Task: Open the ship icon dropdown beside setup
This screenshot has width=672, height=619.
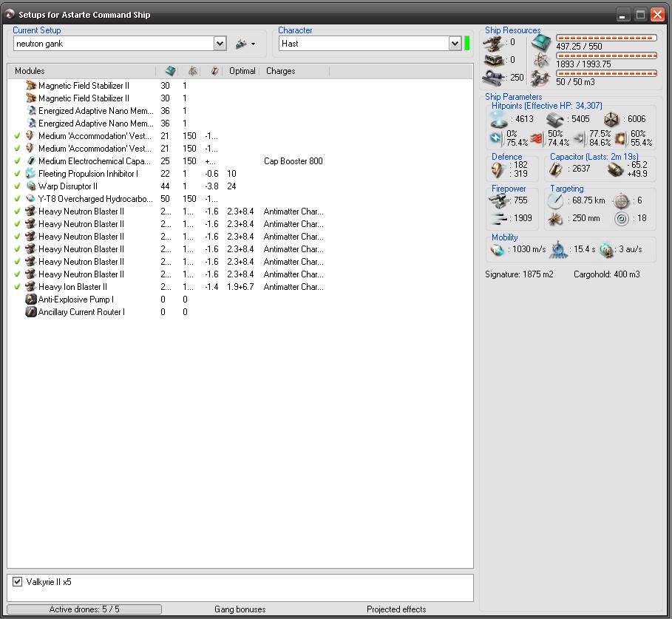Action: tap(245, 44)
